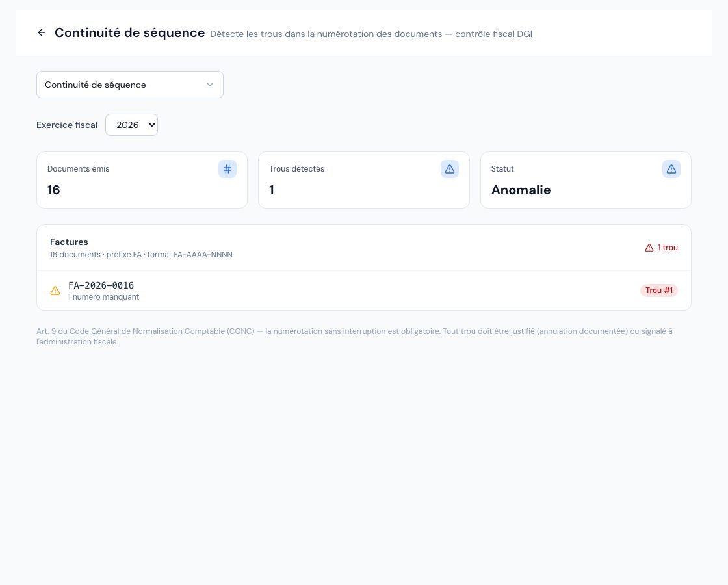Click the Détecte les trous subtitle text

click(x=371, y=34)
